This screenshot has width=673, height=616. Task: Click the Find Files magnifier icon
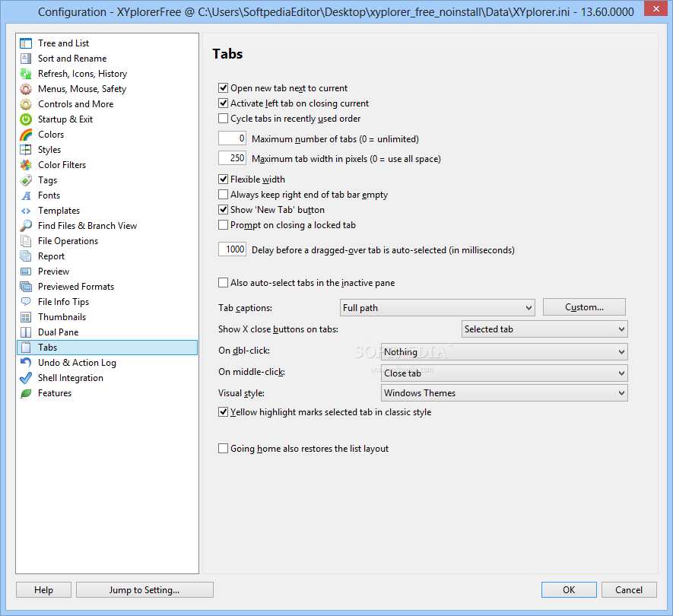pyautogui.click(x=26, y=226)
